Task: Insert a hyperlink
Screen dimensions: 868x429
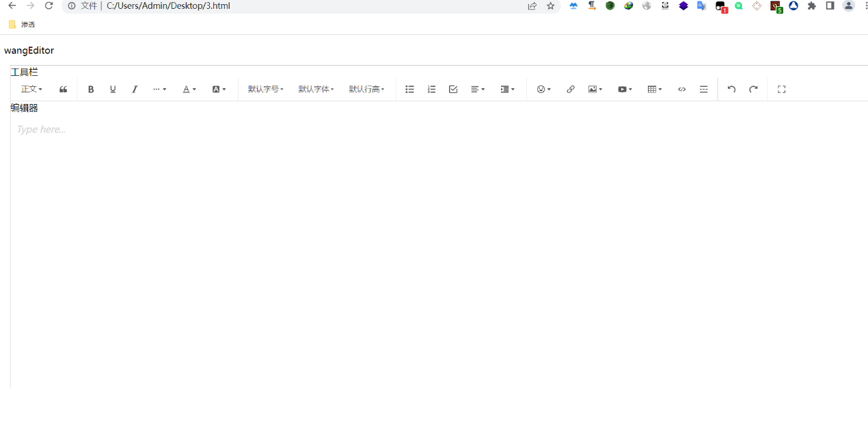Action: click(x=571, y=90)
